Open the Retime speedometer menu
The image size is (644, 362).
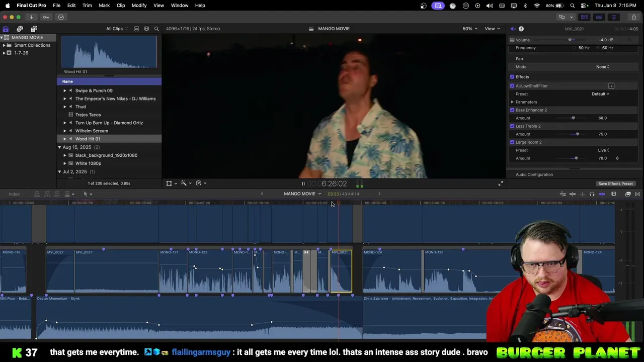pyautogui.click(x=201, y=184)
